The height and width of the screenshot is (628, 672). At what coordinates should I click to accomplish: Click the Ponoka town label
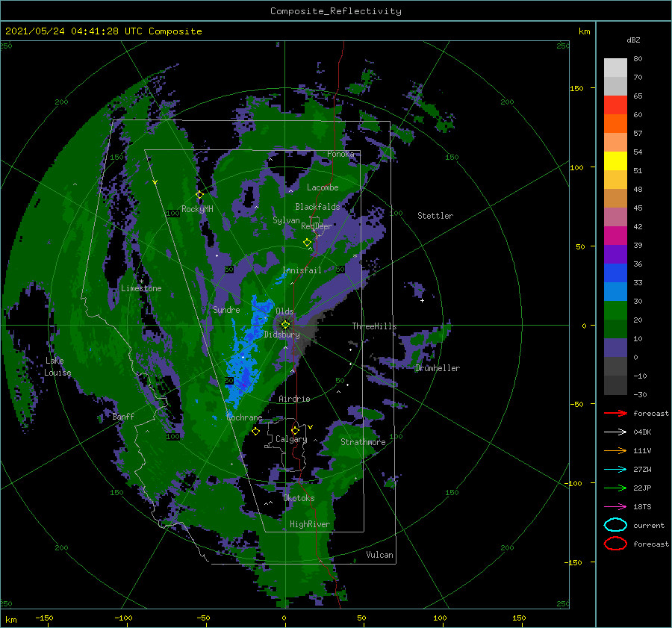[340, 155]
